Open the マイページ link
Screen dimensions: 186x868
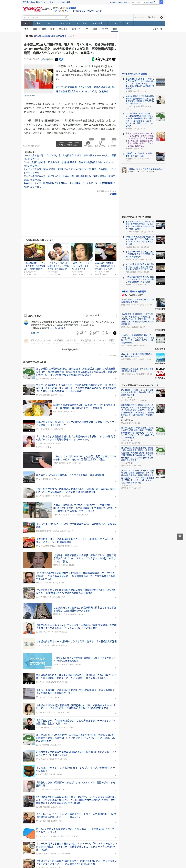[139, 18]
